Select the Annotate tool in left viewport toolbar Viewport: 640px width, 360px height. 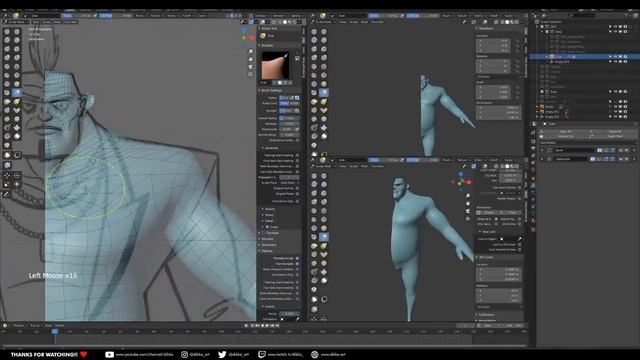(7, 194)
